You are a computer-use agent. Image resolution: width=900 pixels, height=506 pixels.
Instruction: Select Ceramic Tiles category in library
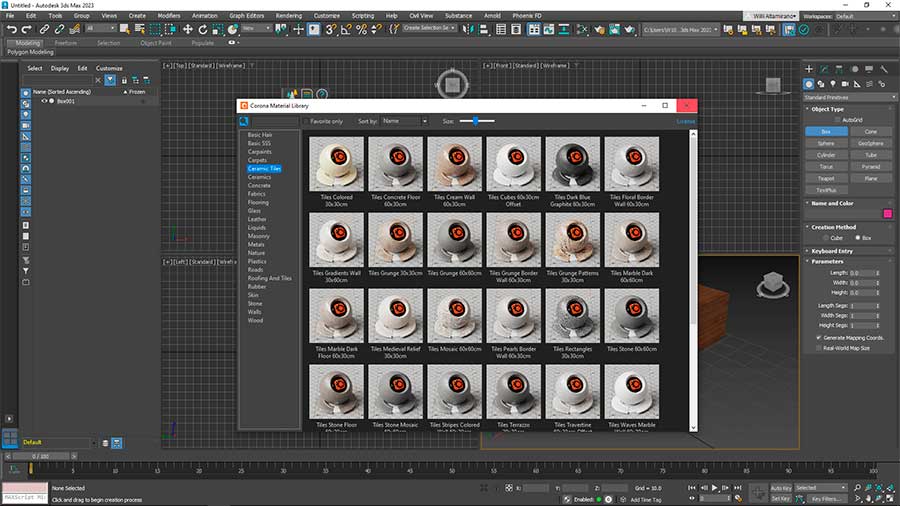coord(265,169)
